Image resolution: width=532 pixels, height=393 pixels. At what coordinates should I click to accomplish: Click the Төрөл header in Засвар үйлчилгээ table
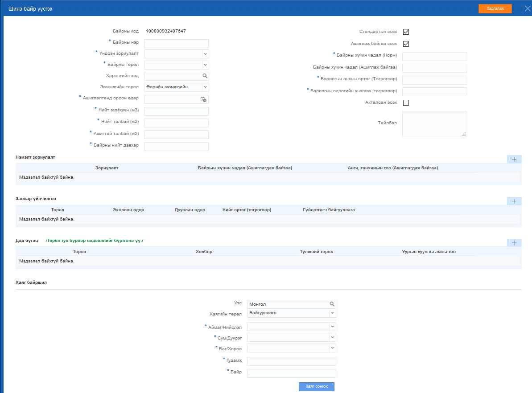click(58, 210)
